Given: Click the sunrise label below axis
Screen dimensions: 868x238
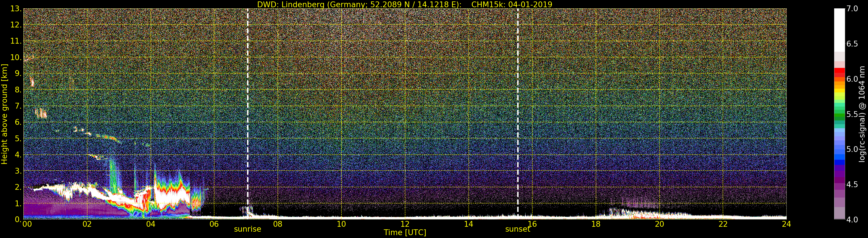Looking at the screenshot, I should (x=247, y=229).
